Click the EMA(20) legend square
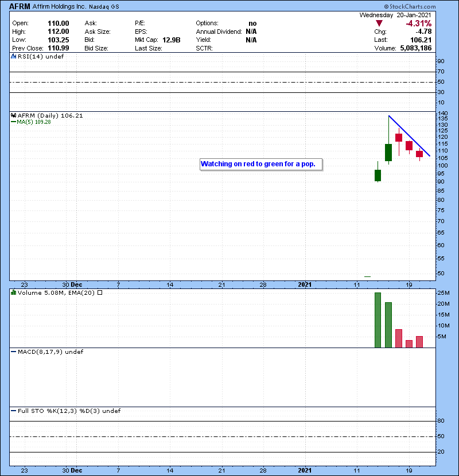Image resolution: width=459 pixels, height=476 pixels. point(100,292)
